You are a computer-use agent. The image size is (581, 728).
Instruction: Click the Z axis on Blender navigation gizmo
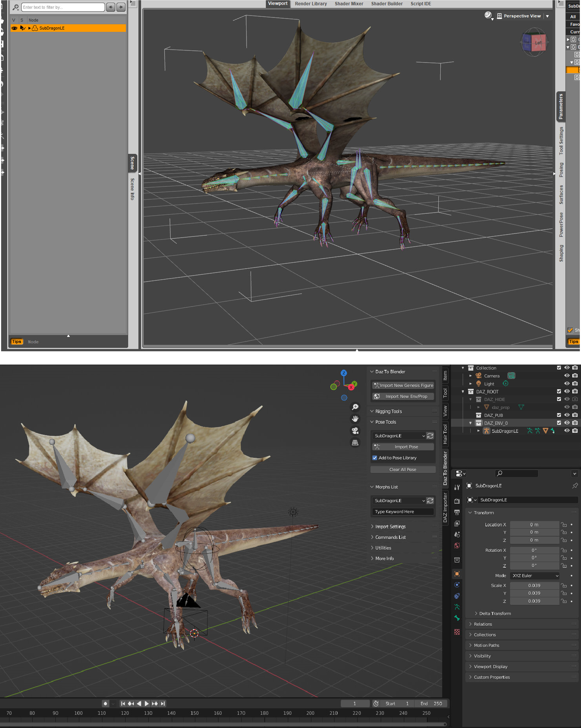click(x=344, y=373)
